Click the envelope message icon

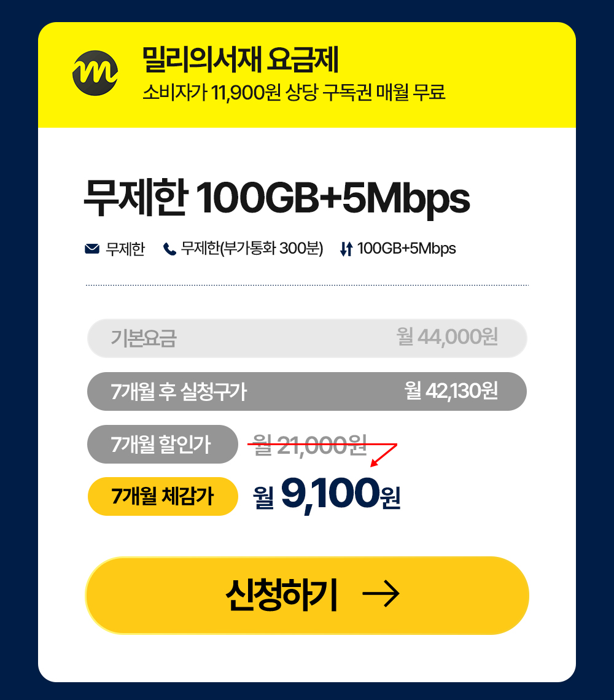(92, 249)
